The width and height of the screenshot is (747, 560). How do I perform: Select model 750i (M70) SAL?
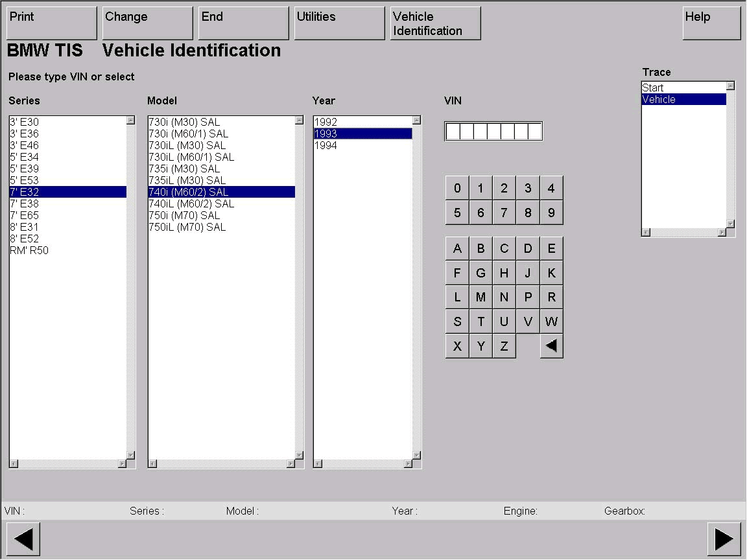point(222,215)
